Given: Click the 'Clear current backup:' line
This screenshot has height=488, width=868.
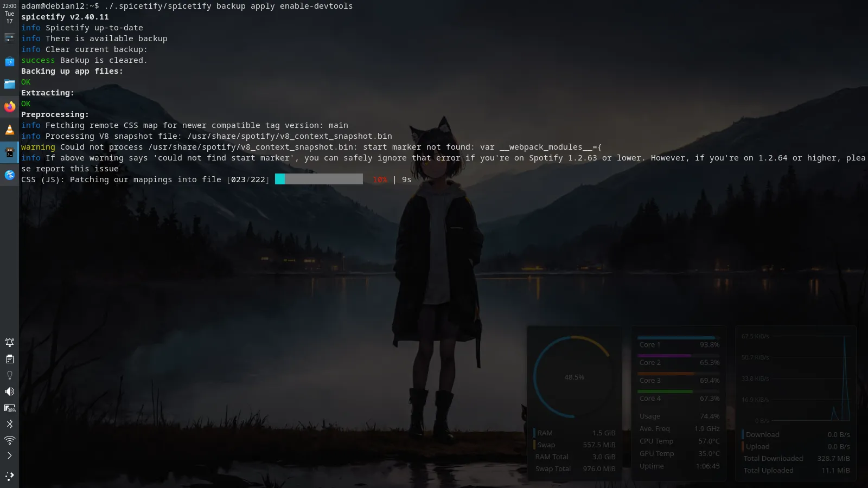Looking at the screenshot, I should [x=84, y=49].
